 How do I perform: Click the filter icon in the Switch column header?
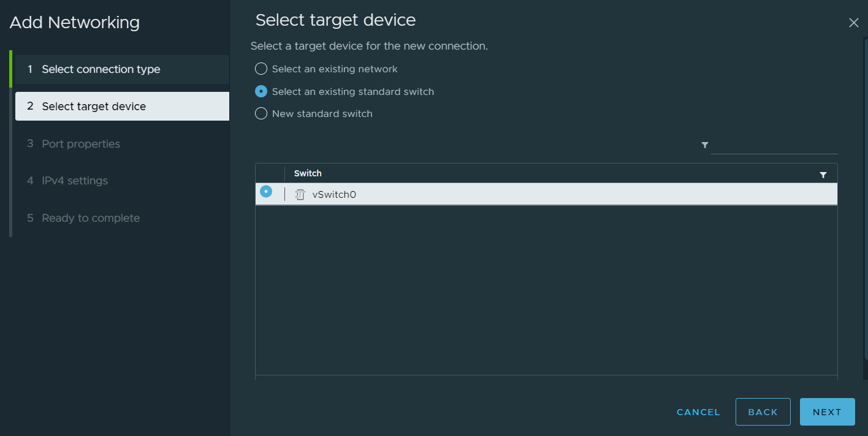coord(823,174)
